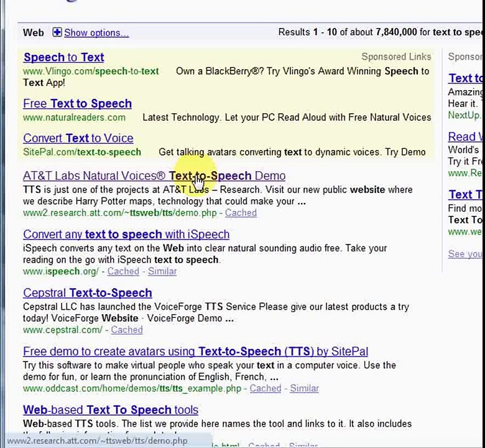Click the plus icon beside Show options

tap(57, 32)
